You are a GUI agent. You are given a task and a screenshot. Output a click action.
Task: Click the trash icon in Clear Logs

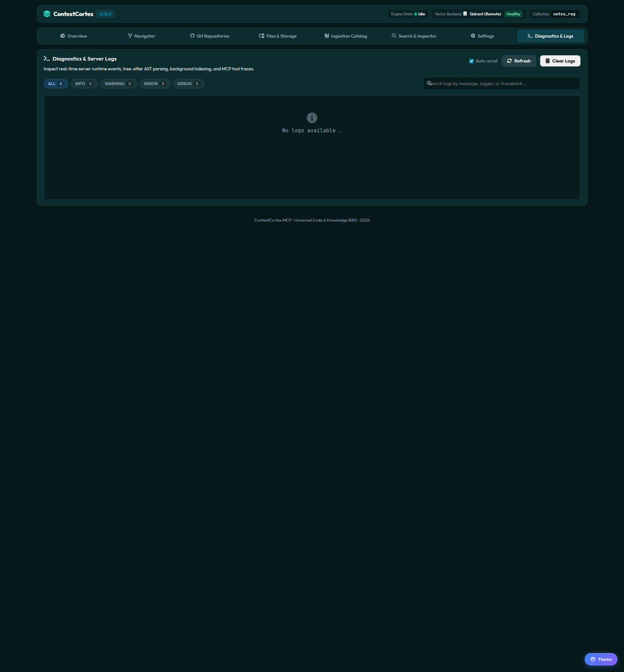coord(548,61)
